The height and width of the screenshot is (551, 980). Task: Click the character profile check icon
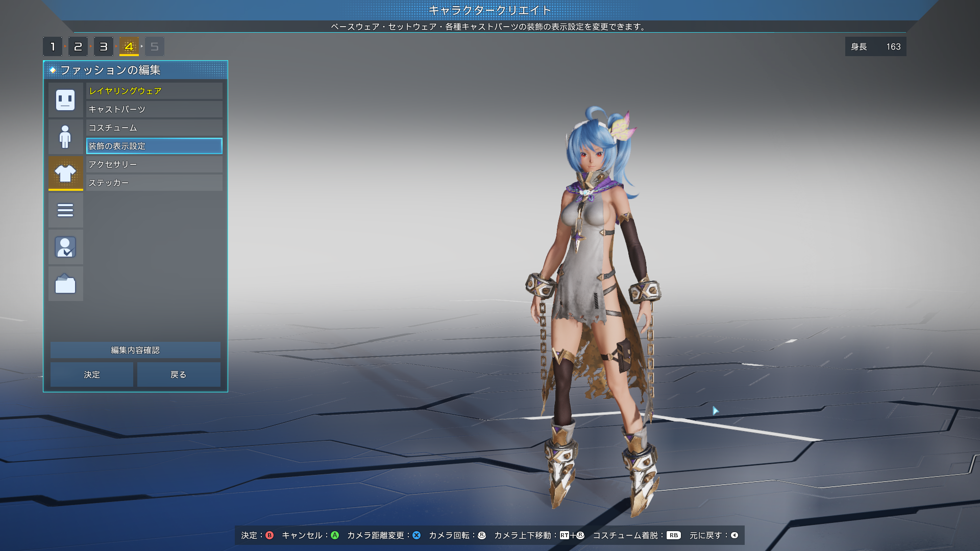point(65,247)
